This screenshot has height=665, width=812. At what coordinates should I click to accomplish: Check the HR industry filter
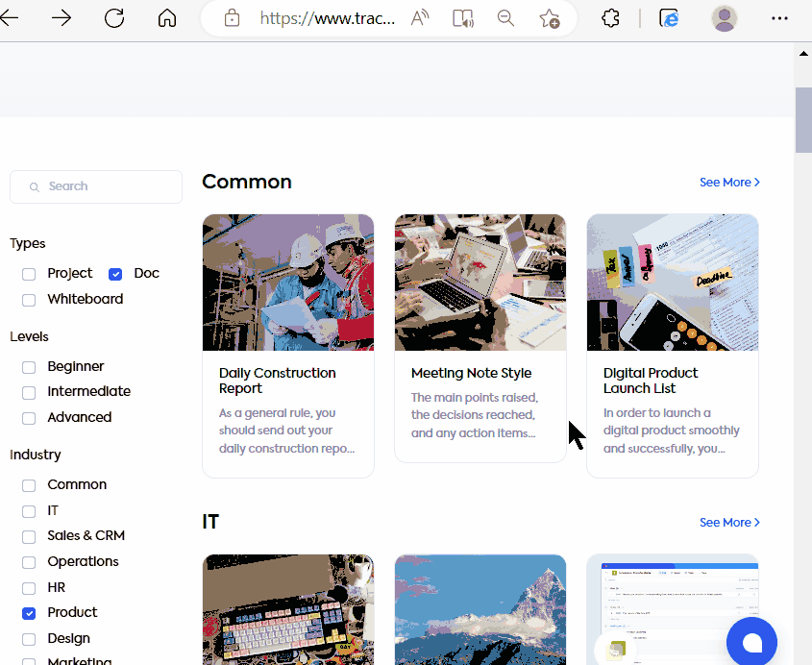click(x=28, y=587)
